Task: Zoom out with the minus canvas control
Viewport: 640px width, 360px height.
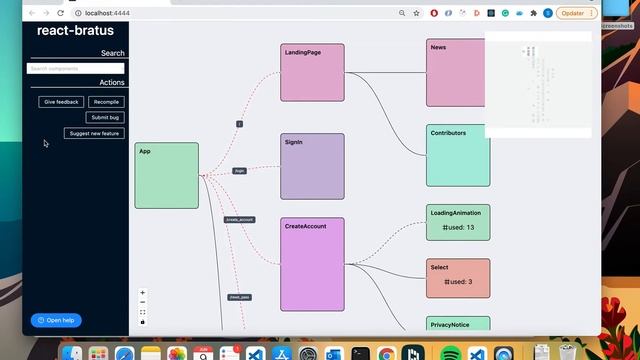Action: coord(142,302)
